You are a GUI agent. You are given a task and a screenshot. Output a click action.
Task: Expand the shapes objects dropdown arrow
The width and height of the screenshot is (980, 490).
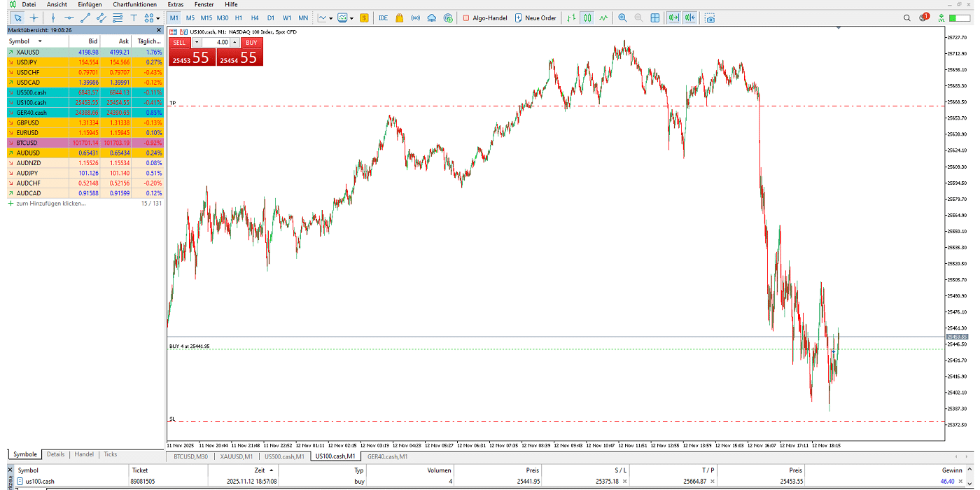coord(158,18)
